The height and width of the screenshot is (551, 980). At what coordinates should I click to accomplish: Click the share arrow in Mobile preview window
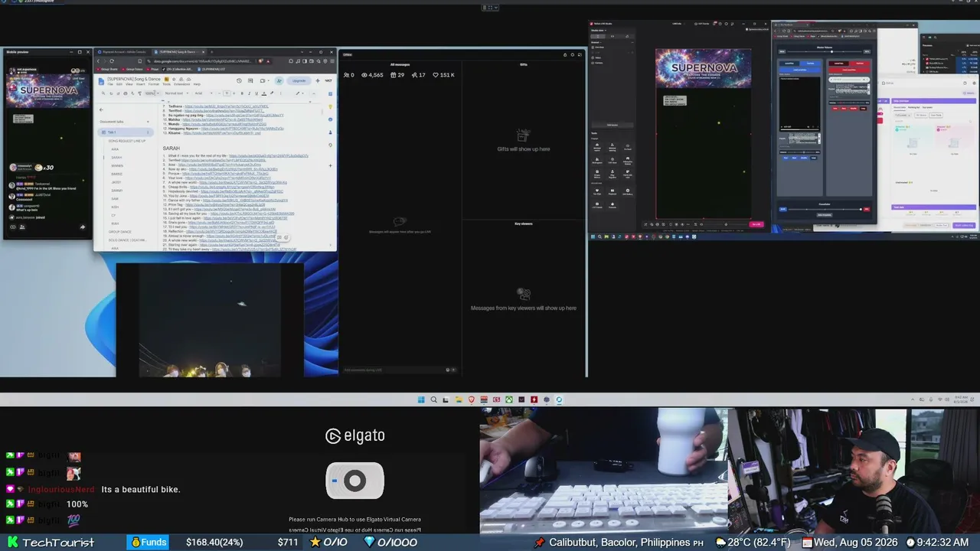(83, 227)
